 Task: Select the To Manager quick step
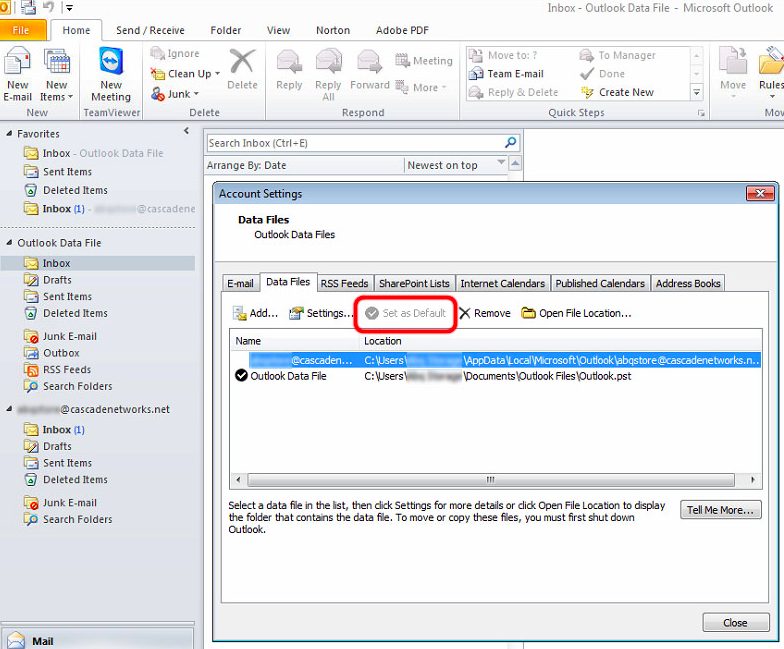coord(618,55)
